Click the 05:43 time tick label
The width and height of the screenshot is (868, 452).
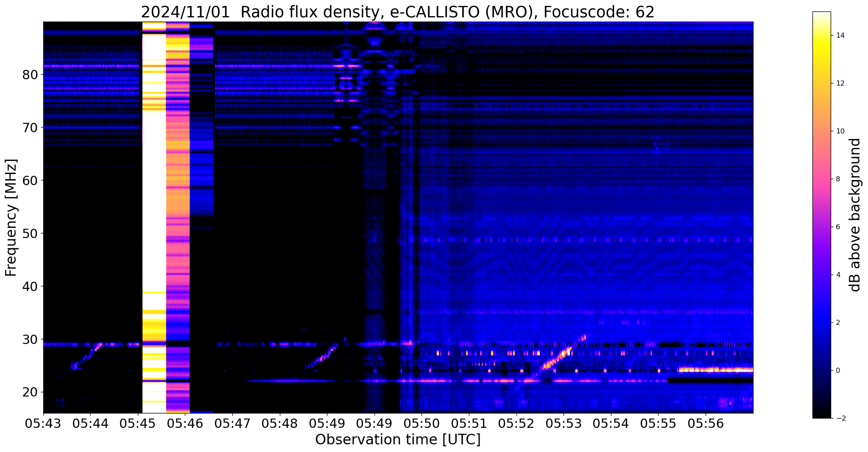point(43,424)
